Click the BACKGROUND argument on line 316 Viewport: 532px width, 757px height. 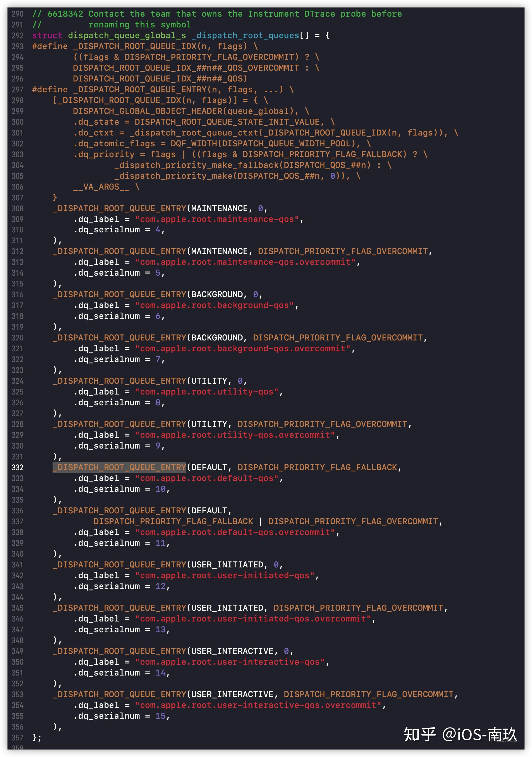coord(217,295)
